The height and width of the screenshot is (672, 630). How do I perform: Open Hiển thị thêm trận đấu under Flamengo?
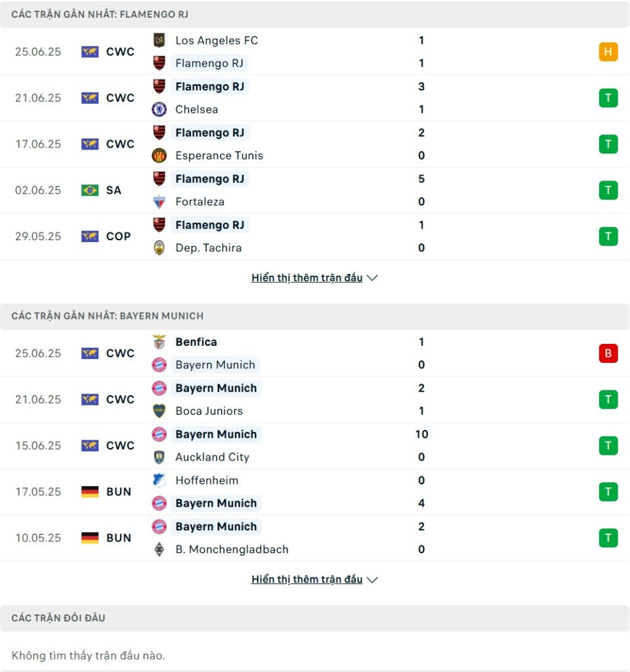coord(307,278)
